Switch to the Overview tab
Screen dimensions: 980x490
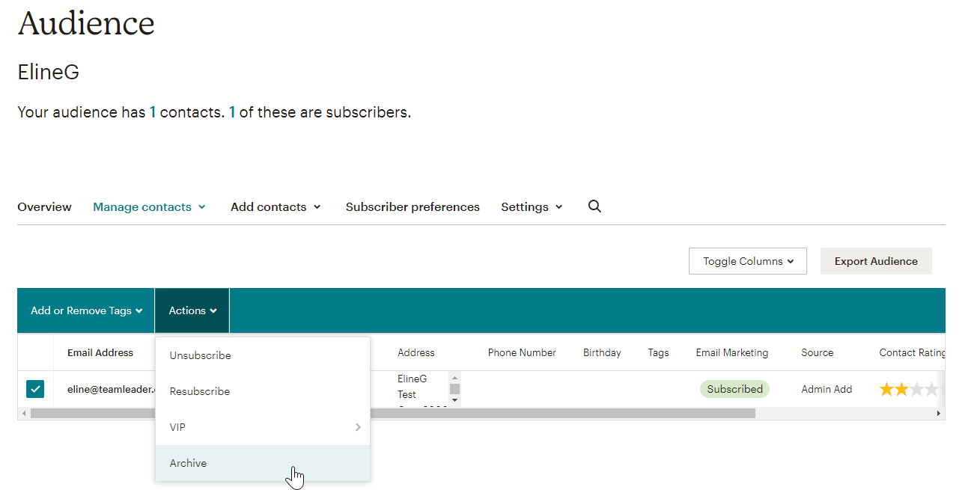point(44,206)
